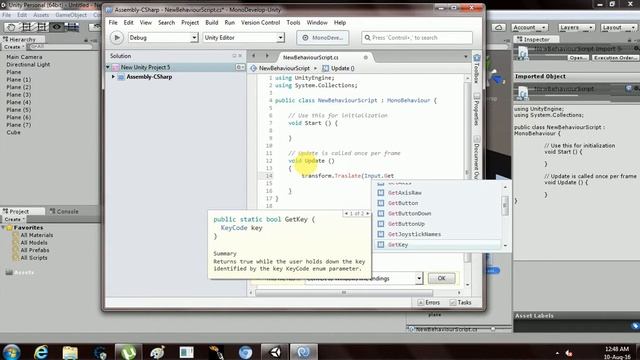Open the File menu in MonoDevelop

click(x=113, y=22)
